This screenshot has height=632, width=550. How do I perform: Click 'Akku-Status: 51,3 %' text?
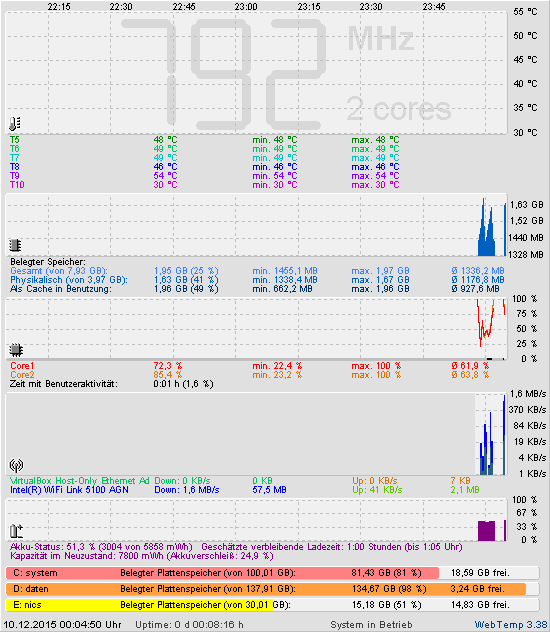click(52, 547)
